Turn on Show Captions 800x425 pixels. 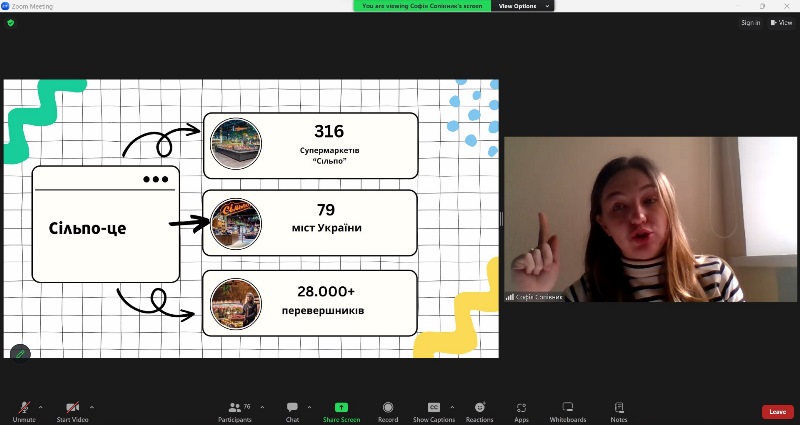pyautogui.click(x=434, y=412)
